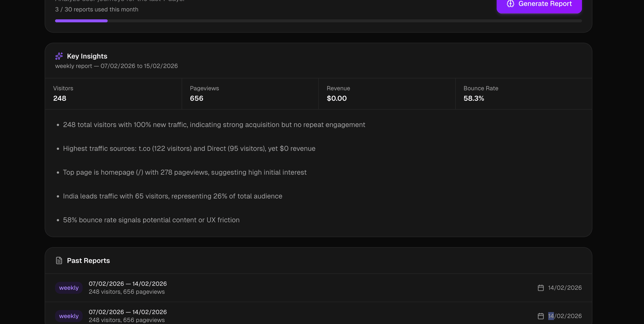Click the Past Reports heading
This screenshot has height=324, width=644.
tap(88, 260)
